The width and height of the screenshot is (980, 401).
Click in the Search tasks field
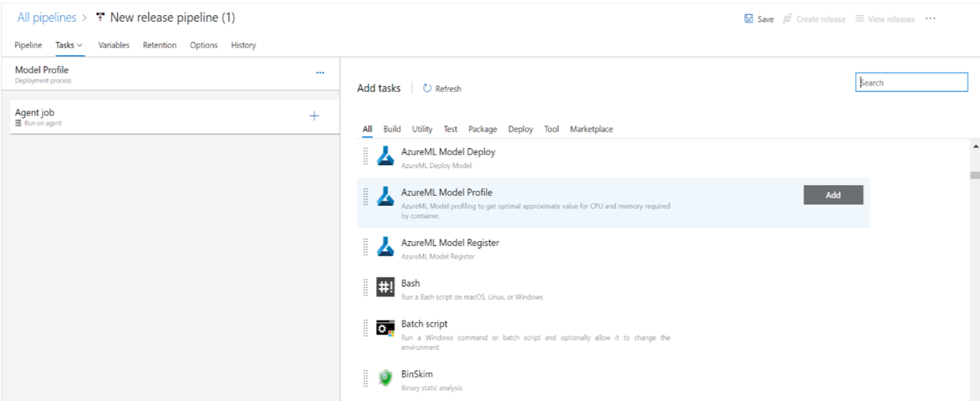tap(911, 82)
